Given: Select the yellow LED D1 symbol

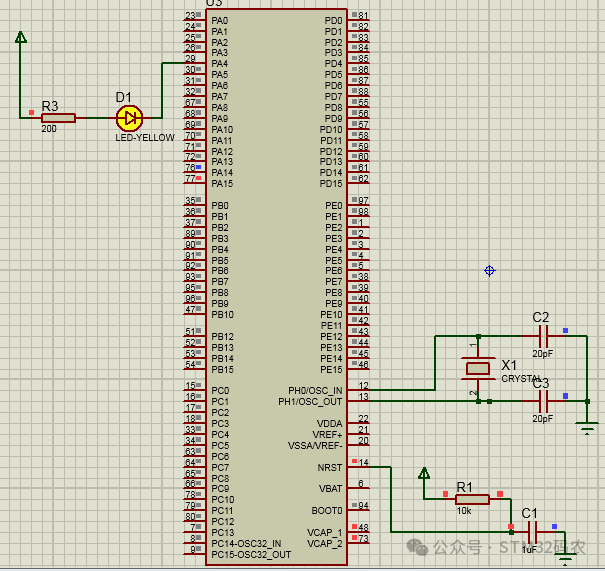Looking at the screenshot, I should 130,118.
